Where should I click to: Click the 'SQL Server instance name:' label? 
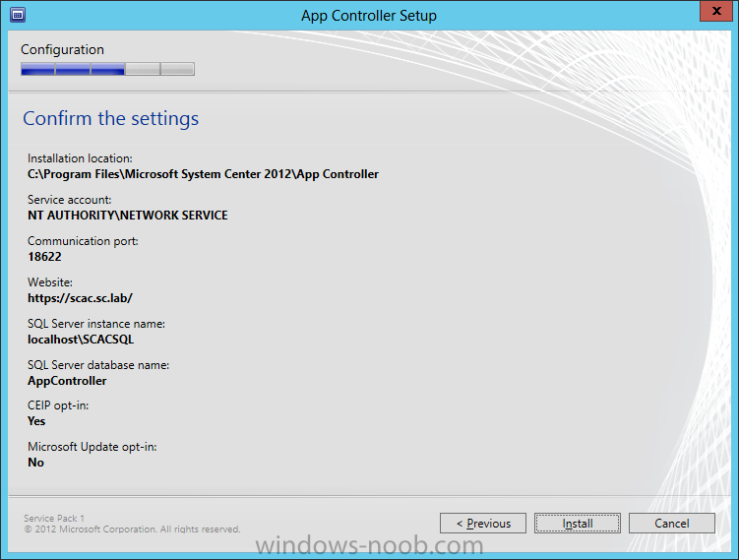click(96, 324)
